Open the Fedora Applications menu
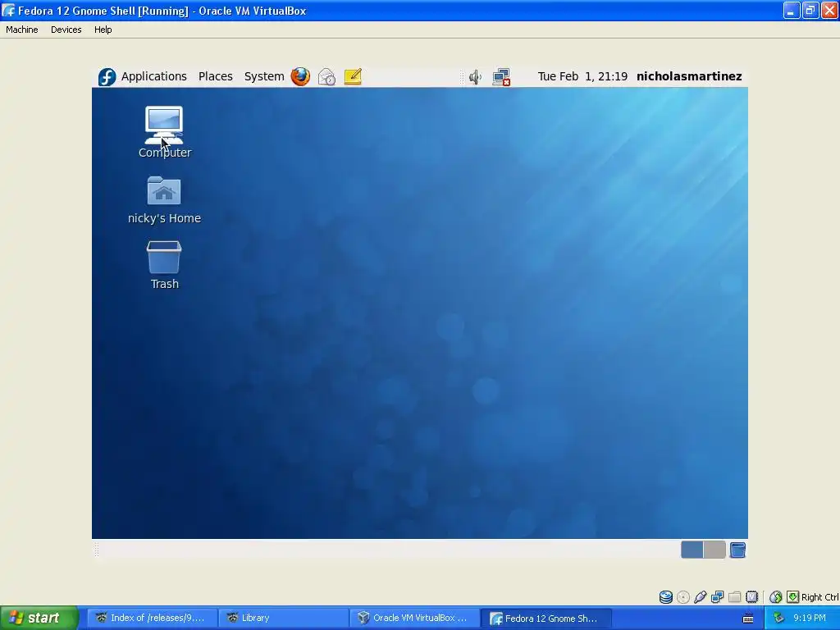840x630 pixels. click(153, 76)
